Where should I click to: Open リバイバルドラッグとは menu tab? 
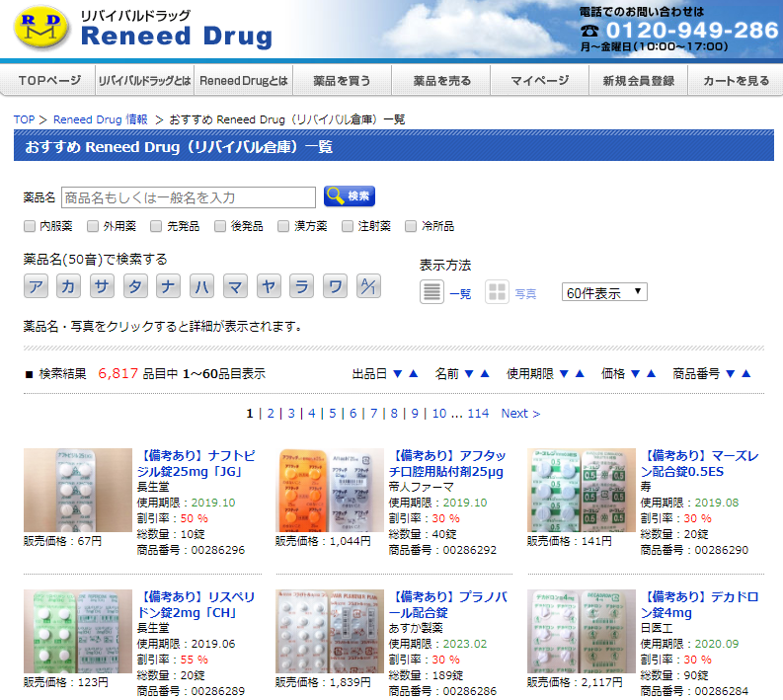pos(145,80)
